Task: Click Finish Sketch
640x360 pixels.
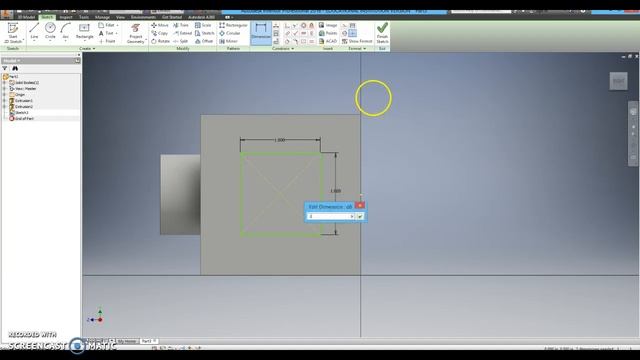Action: [x=382, y=33]
